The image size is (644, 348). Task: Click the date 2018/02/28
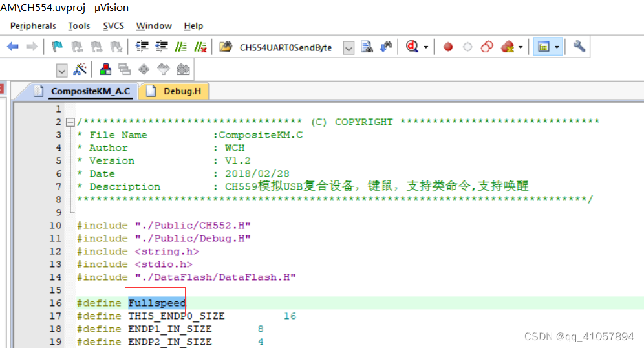click(x=257, y=174)
